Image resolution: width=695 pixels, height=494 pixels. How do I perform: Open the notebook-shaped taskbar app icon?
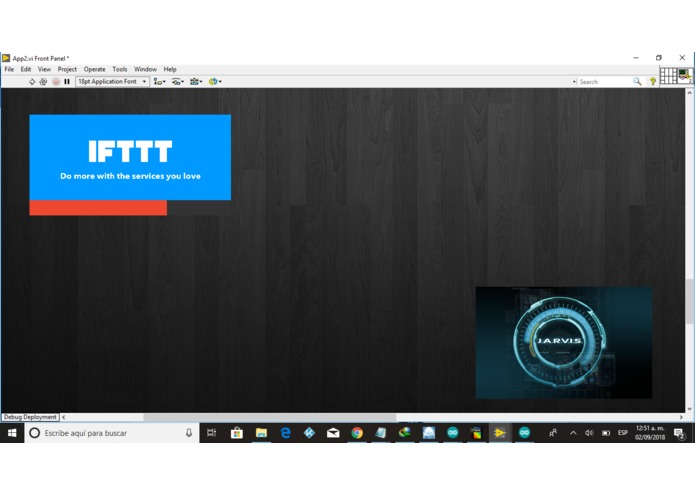tap(381, 433)
